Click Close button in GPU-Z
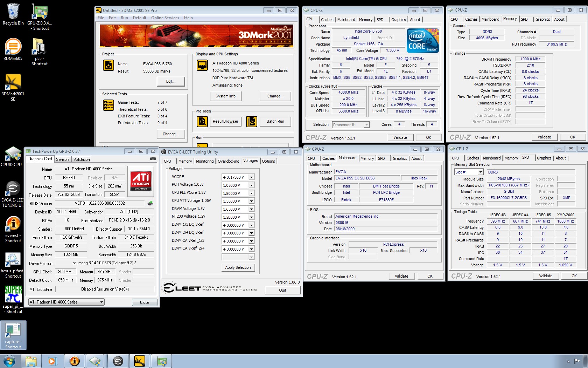 pos(145,302)
